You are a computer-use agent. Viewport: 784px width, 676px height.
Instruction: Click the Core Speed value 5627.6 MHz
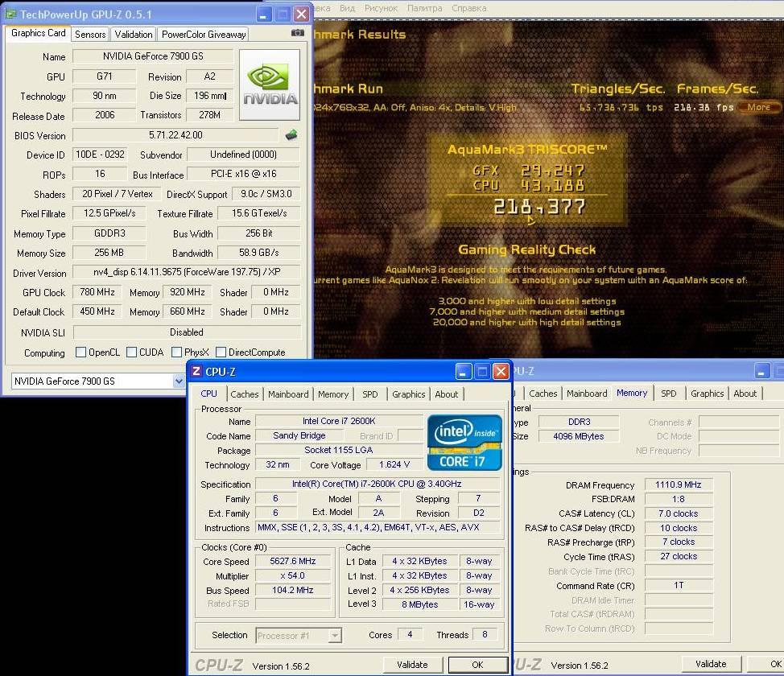click(x=292, y=561)
